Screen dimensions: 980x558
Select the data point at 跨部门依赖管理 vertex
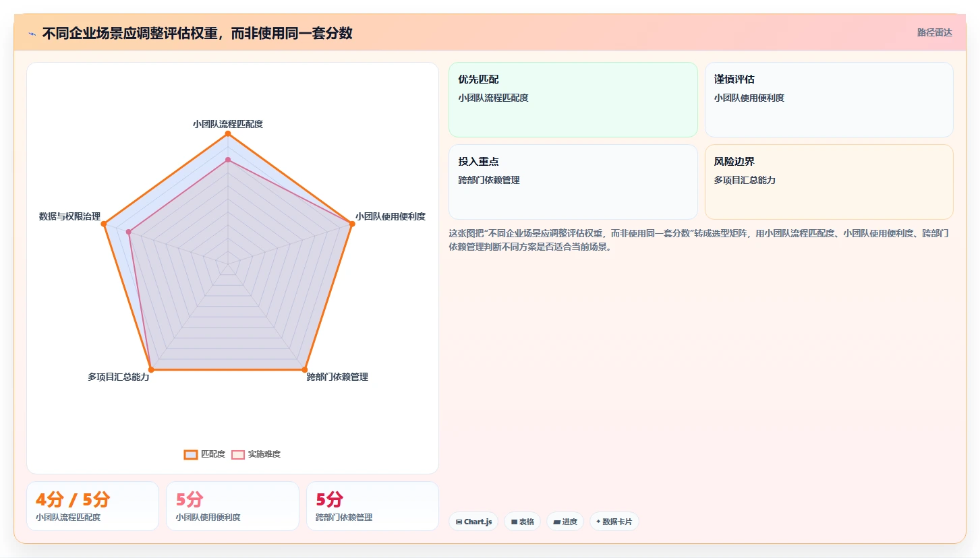304,369
